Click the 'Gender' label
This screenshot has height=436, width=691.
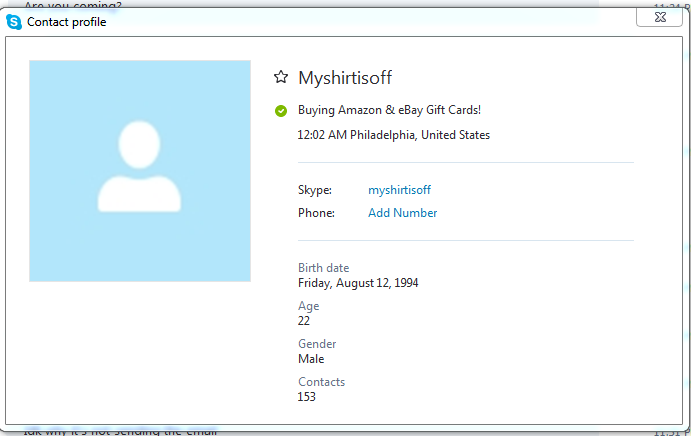(x=317, y=344)
